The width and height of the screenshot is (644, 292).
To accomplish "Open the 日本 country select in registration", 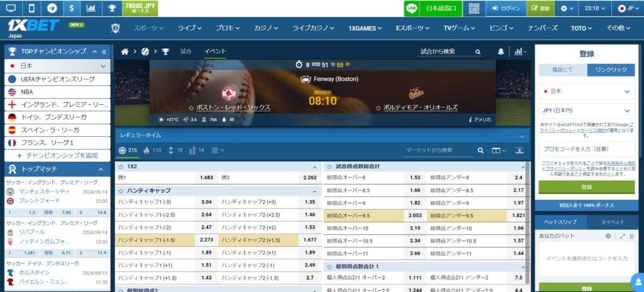I will pos(587,92).
